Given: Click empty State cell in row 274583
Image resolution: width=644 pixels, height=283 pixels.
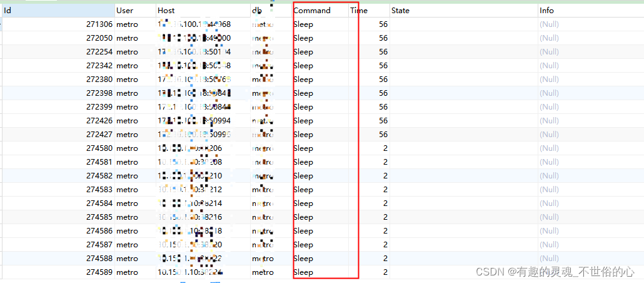Looking at the screenshot, I should pyautogui.click(x=464, y=190).
